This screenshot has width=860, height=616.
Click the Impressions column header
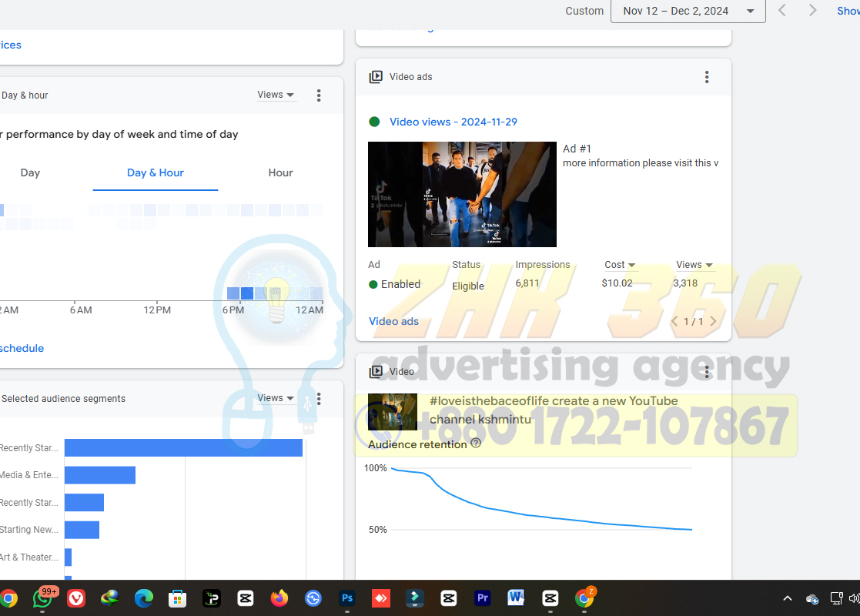[543, 264]
